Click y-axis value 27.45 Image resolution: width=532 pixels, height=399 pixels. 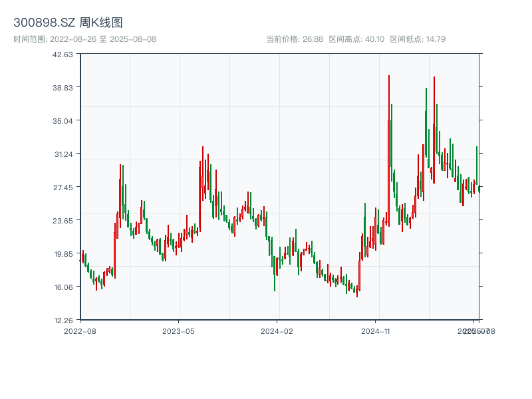point(63,188)
